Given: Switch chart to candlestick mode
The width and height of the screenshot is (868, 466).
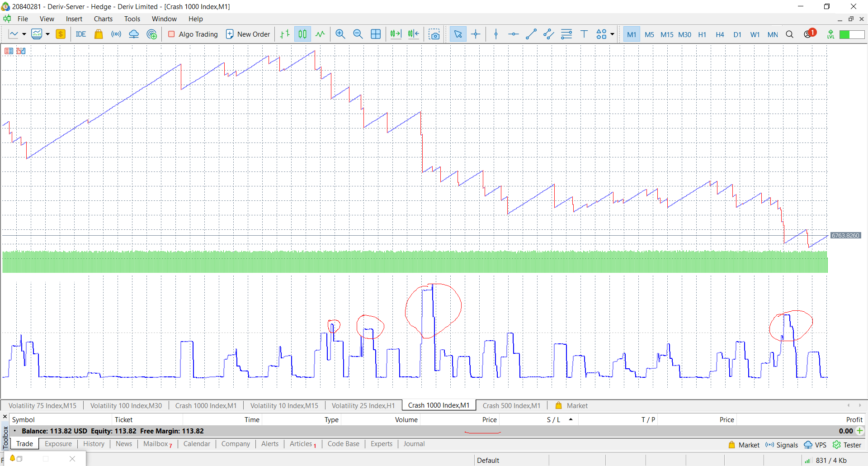Looking at the screenshot, I should click(302, 34).
